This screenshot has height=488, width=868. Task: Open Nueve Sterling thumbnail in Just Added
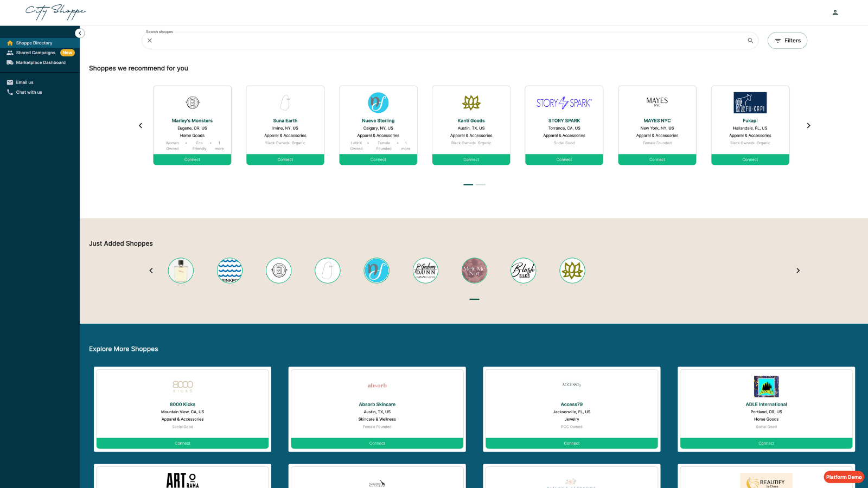[x=376, y=271]
